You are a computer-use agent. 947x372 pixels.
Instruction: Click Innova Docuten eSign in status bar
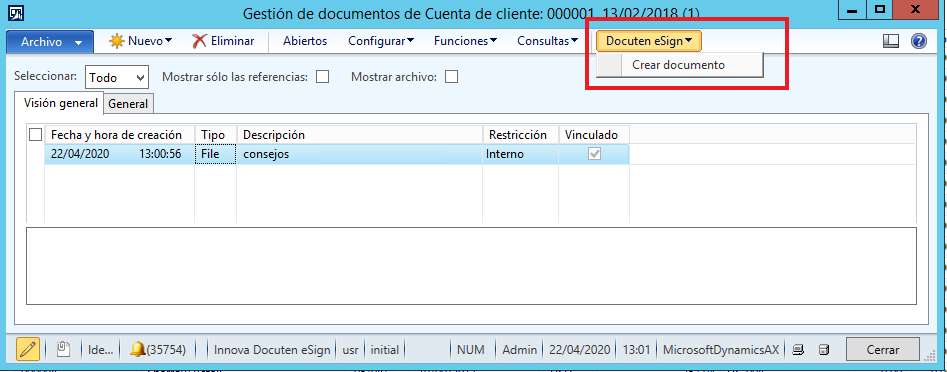click(x=272, y=350)
